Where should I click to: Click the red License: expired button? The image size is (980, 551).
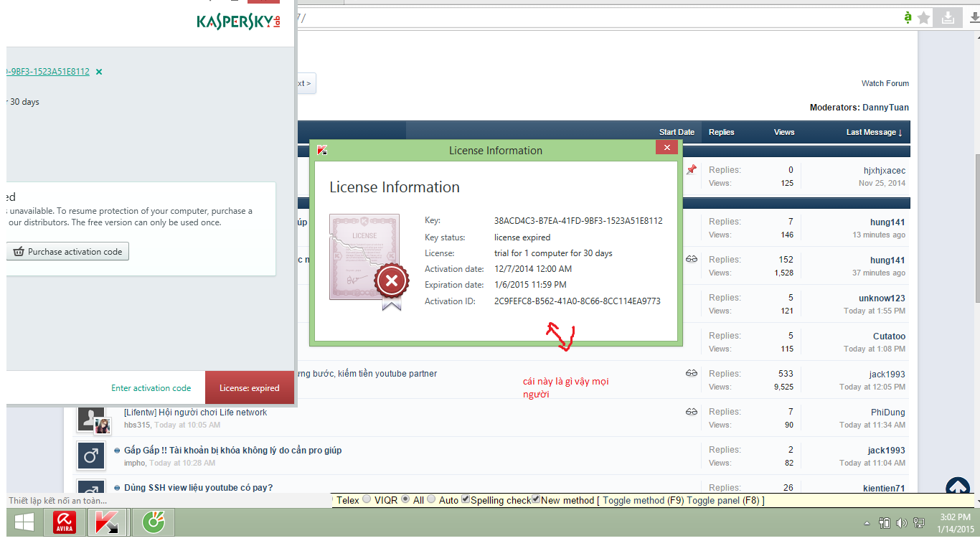(250, 387)
